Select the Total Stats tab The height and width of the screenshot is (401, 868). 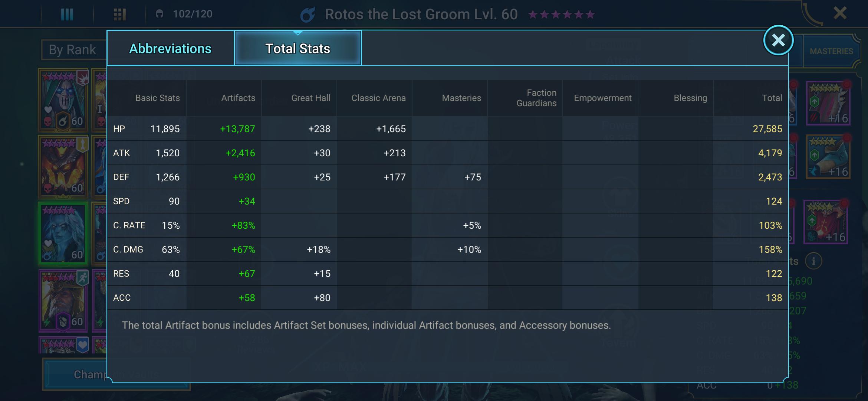(x=297, y=48)
